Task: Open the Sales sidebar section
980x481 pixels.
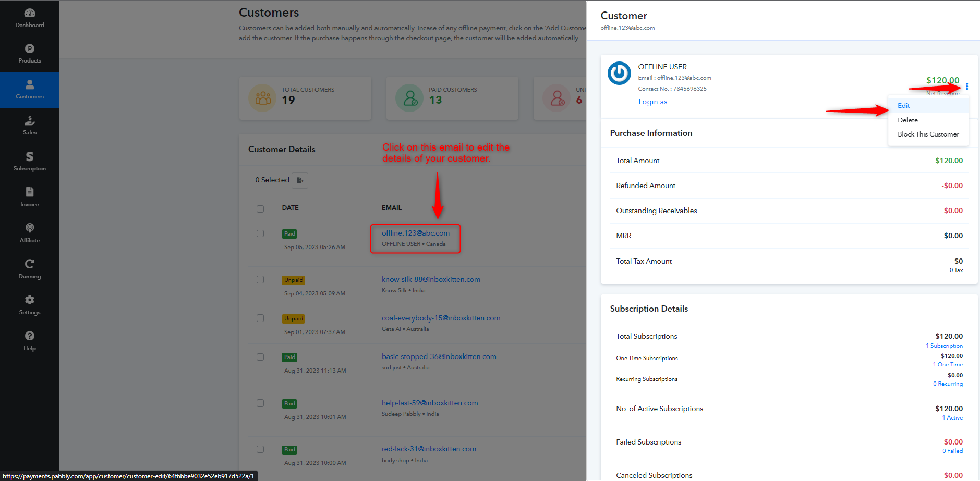Action: pyautogui.click(x=30, y=126)
